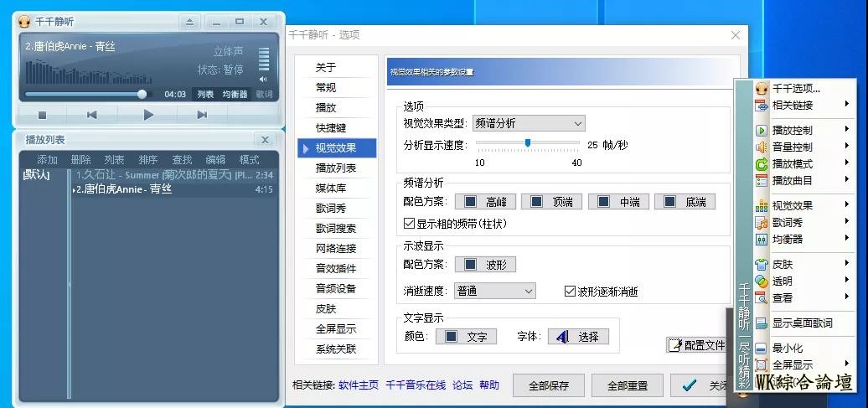
Task: Click the playback progress slider thumb
Action: [x=142, y=94]
